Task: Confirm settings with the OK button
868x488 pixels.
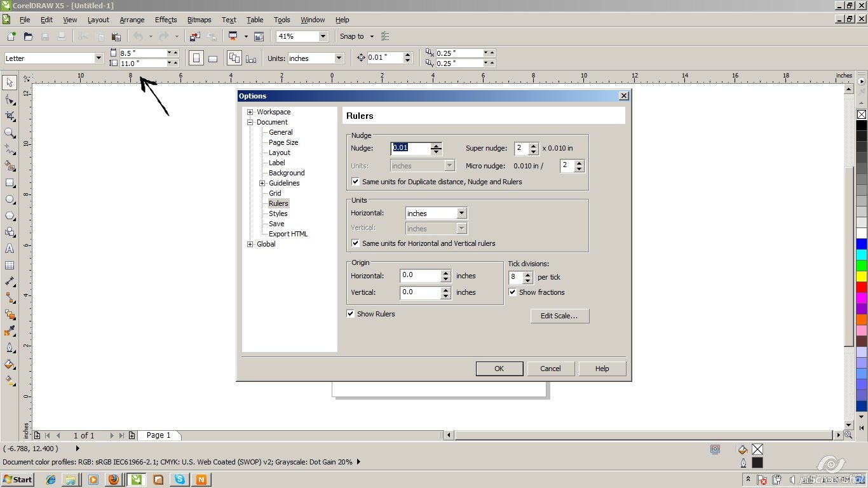Action: pos(499,369)
